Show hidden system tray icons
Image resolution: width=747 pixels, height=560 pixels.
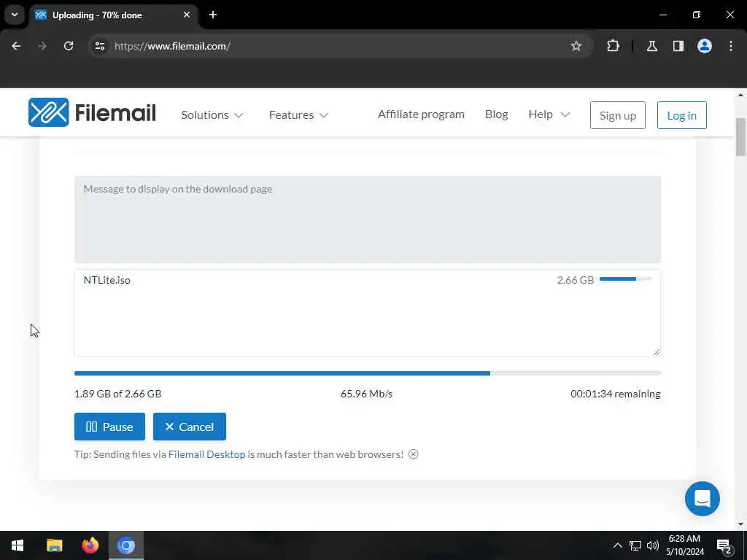[617, 545]
